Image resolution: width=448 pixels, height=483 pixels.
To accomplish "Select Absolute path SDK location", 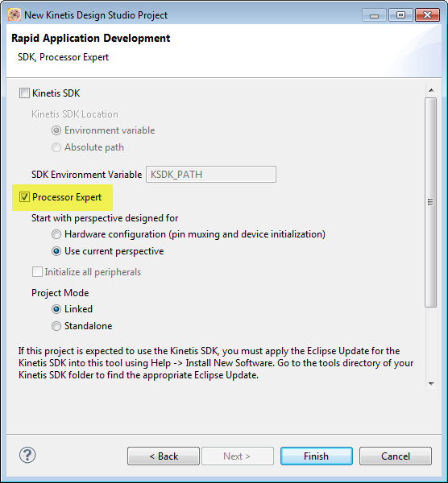I will [x=56, y=147].
